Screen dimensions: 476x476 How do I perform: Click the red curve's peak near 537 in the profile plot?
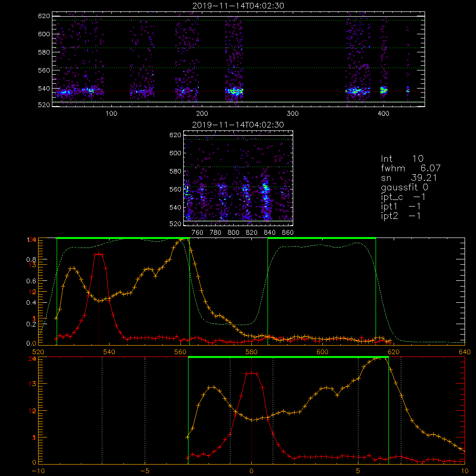point(99,254)
